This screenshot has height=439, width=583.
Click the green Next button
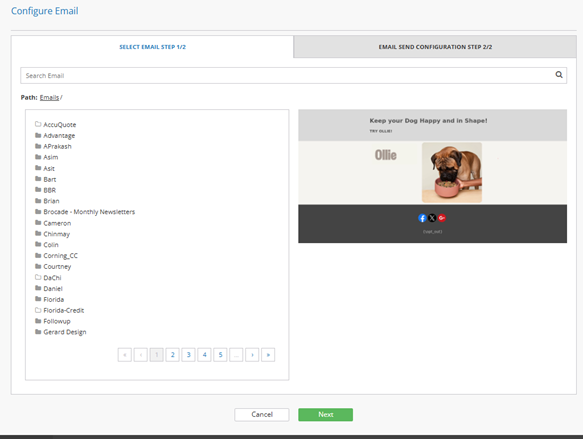point(325,414)
